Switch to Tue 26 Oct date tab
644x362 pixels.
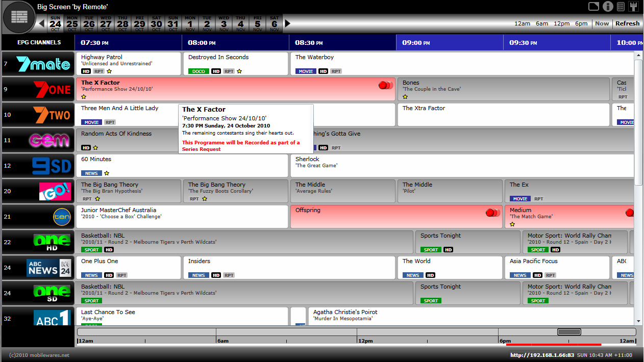click(x=89, y=23)
